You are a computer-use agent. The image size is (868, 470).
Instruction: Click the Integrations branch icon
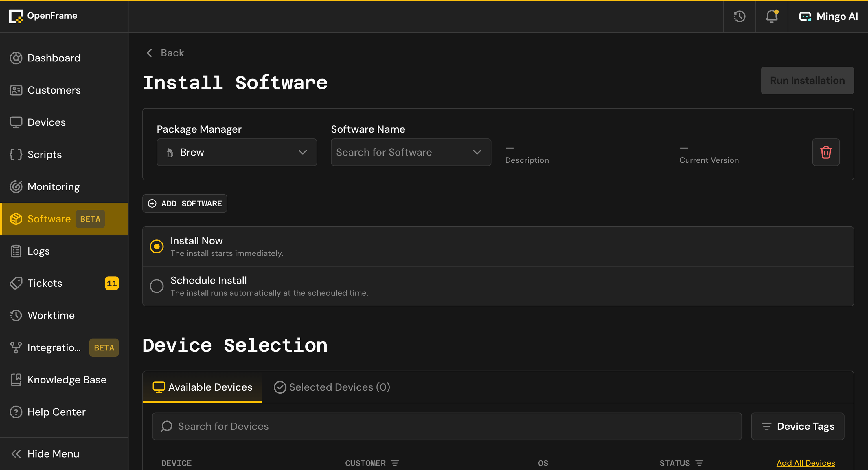tap(16, 347)
